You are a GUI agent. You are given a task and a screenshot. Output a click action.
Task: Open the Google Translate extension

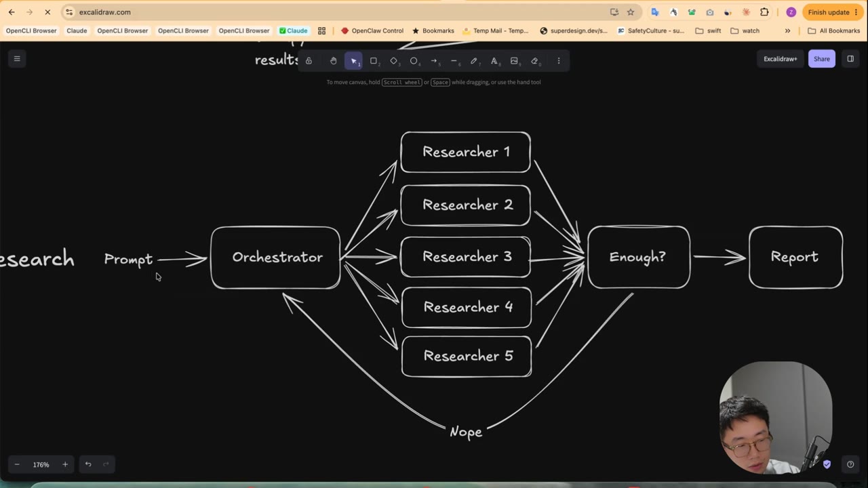pos(655,12)
